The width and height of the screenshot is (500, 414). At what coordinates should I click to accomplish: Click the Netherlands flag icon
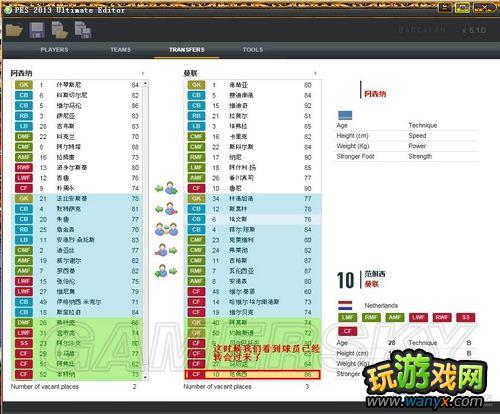tap(345, 305)
